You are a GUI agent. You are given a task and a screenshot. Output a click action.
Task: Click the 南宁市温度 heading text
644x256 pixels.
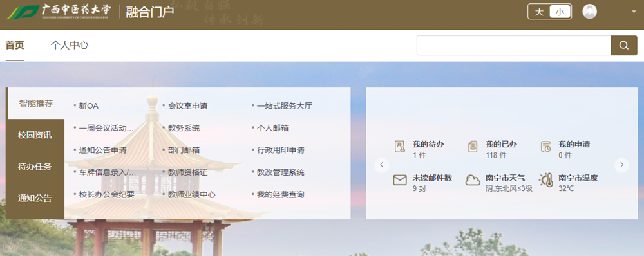(x=578, y=178)
